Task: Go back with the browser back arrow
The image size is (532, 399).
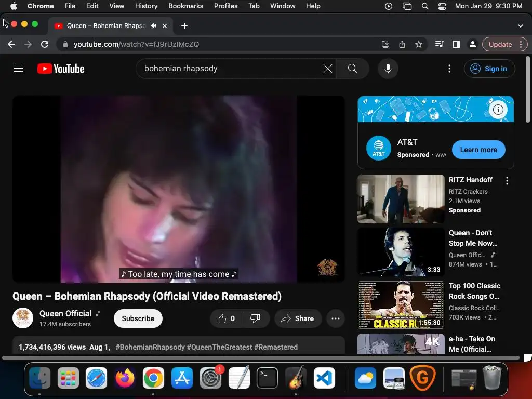Action: click(11, 44)
